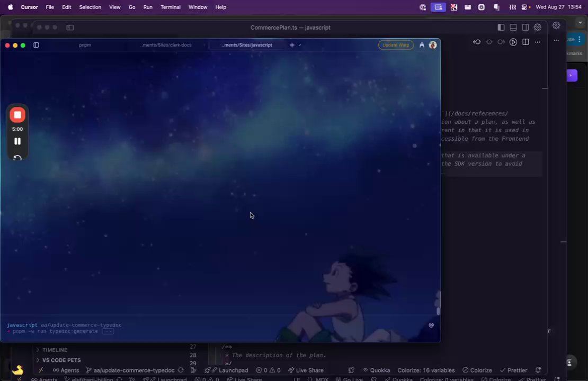The image size is (588, 381).
Task: Click the screen sharing menu bar icon
Action: [x=438, y=7]
